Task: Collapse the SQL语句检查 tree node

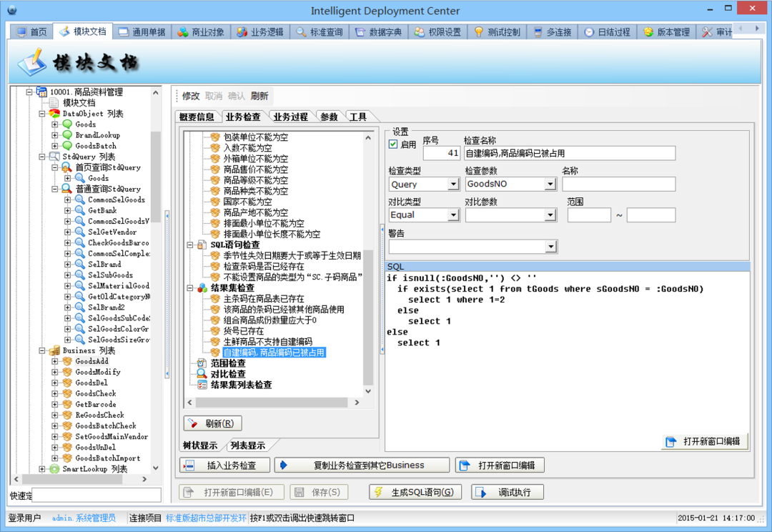Action: (190, 245)
